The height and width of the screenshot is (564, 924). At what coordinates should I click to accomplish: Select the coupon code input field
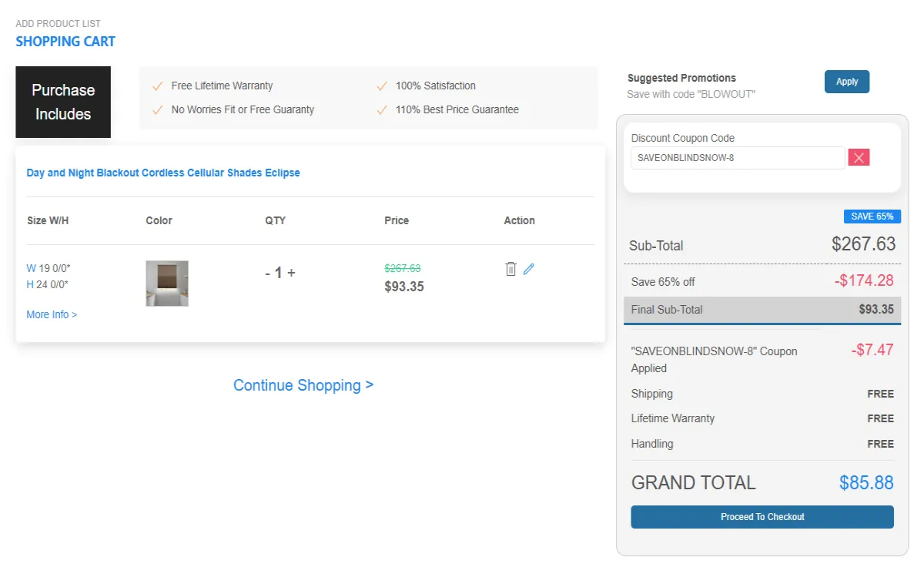737,157
